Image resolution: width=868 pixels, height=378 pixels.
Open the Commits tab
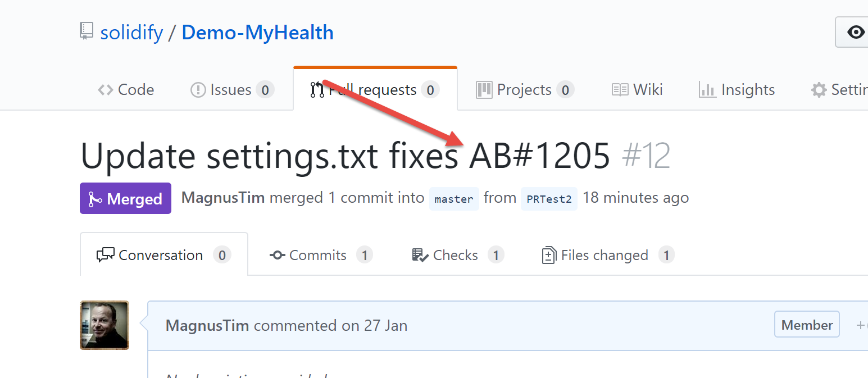321,255
